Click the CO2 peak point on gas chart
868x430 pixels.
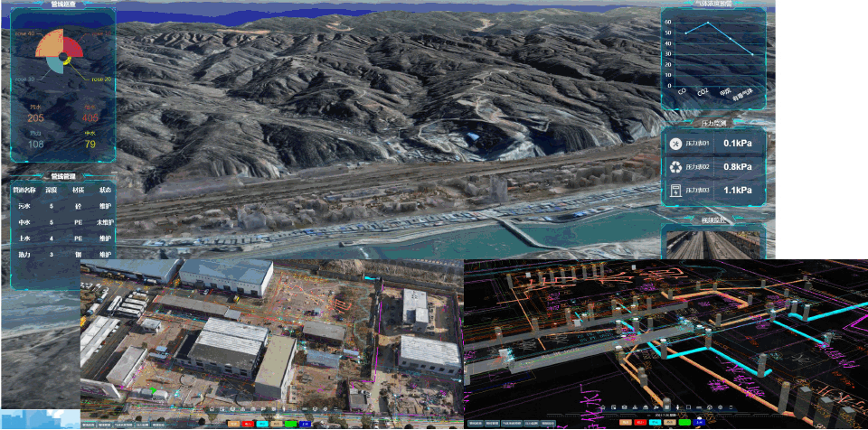click(x=708, y=23)
